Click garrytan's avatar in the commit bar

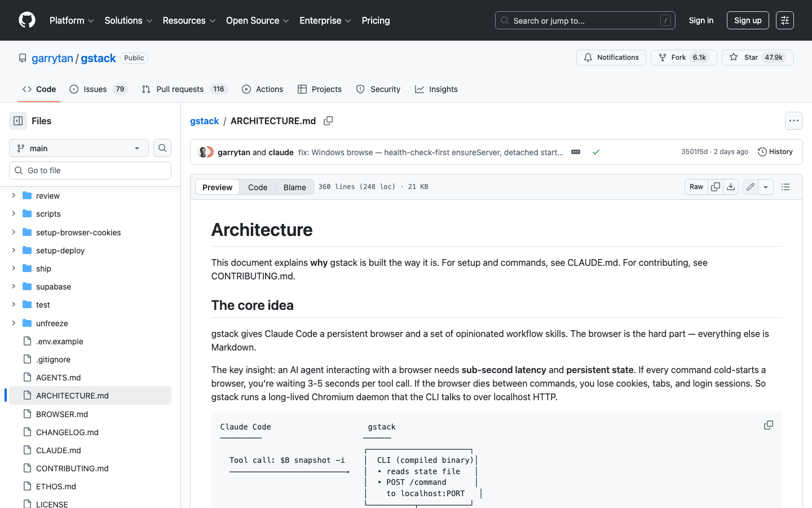coord(203,152)
